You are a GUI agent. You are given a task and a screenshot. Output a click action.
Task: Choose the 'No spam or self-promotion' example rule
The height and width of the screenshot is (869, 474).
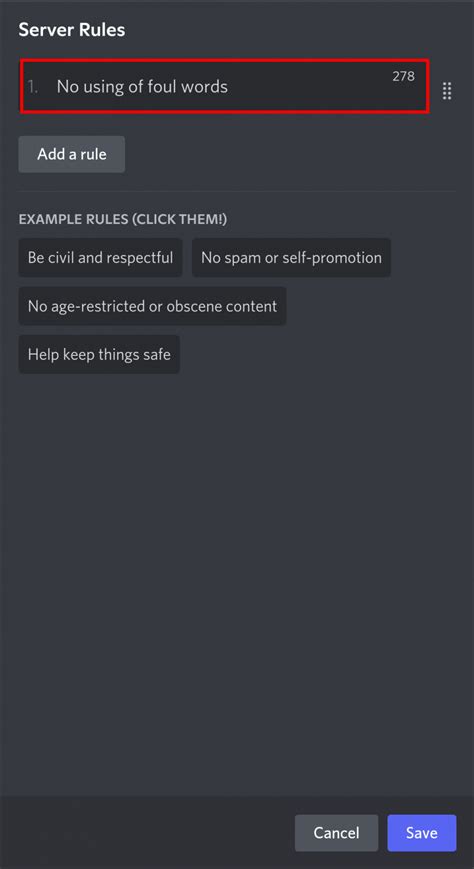point(291,258)
